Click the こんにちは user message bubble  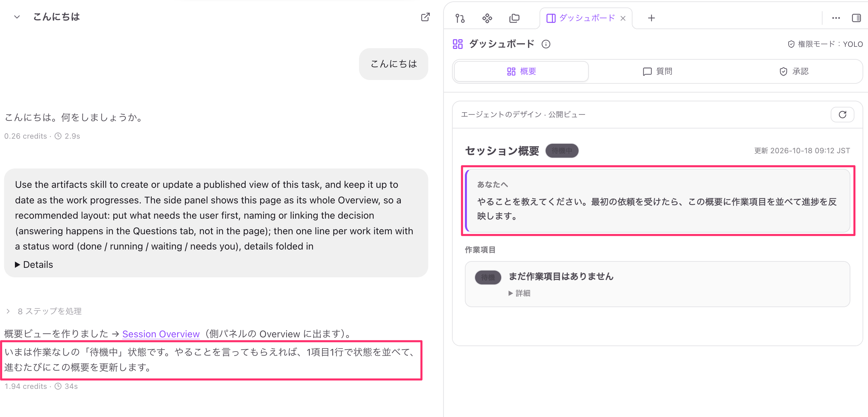click(394, 64)
